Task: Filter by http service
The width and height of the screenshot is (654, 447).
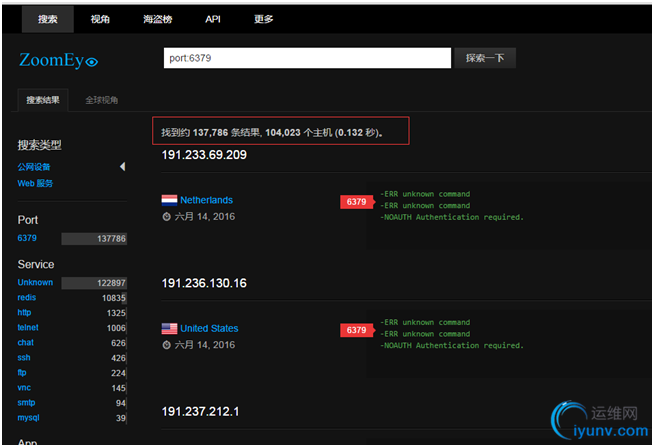Action: (x=24, y=312)
